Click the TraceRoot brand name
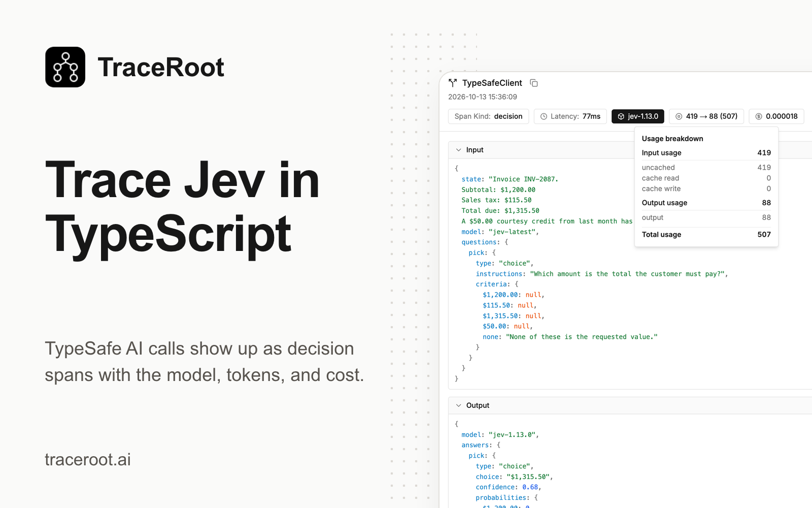This screenshot has width=812, height=508. coord(161,67)
